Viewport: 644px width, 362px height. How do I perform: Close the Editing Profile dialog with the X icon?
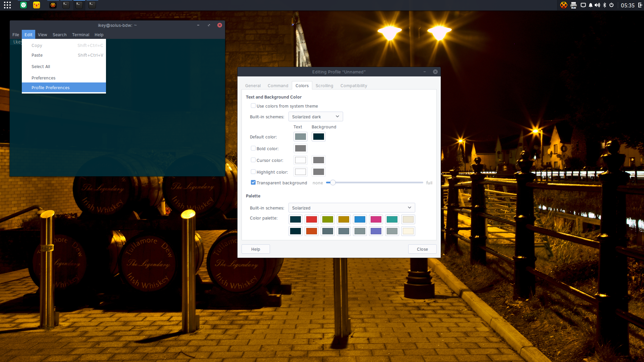(435, 72)
